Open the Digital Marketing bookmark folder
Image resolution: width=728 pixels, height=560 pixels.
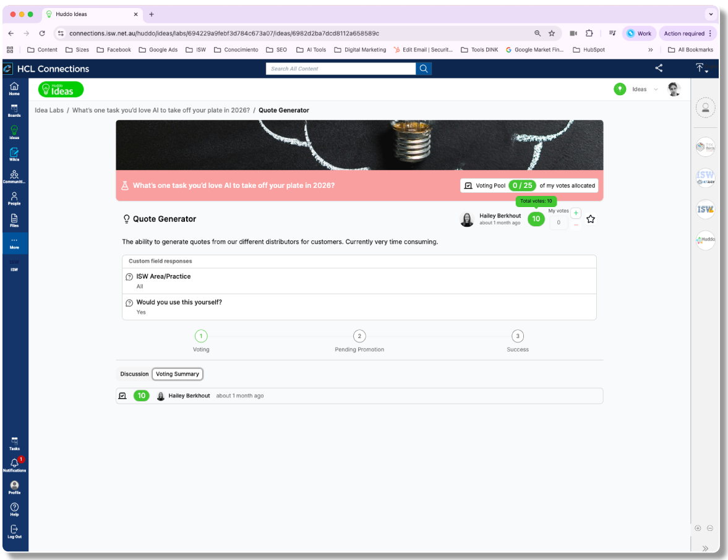pyautogui.click(x=360, y=49)
